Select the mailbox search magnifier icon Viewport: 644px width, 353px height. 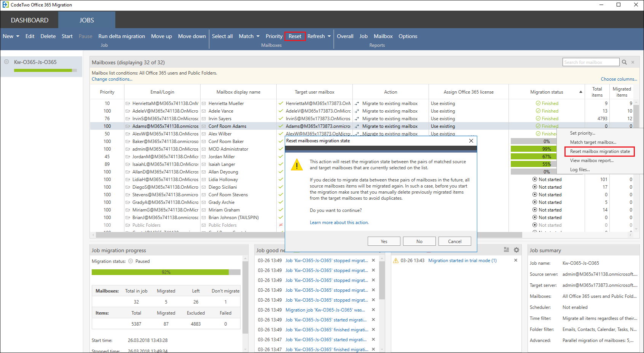pyautogui.click(x=624, y=62)
